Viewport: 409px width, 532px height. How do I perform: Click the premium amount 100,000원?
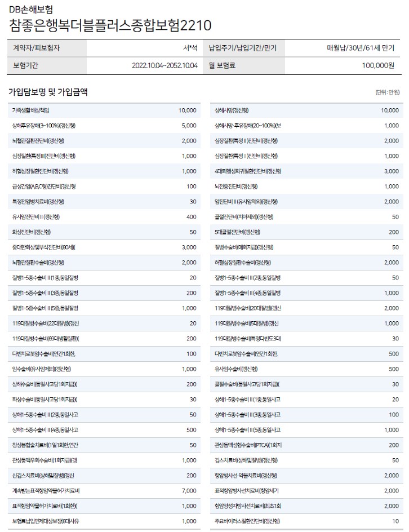[378, 65]
